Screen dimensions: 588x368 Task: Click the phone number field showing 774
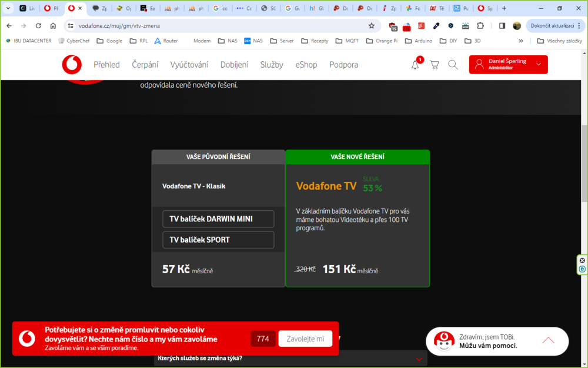pyautogui.click(x=263, y=339)
